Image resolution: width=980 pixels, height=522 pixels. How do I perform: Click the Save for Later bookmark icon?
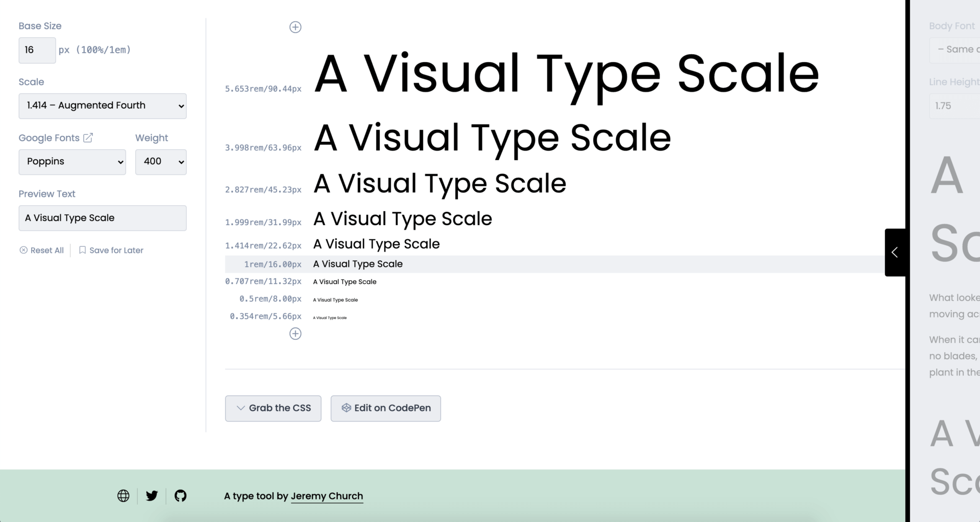[x=83, y=250]
